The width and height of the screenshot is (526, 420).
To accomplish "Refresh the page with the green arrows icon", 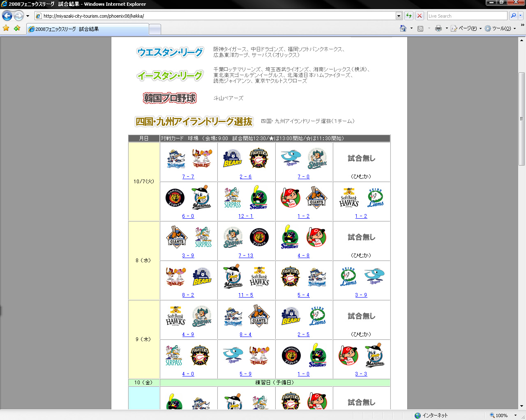I will click(409, 16).
